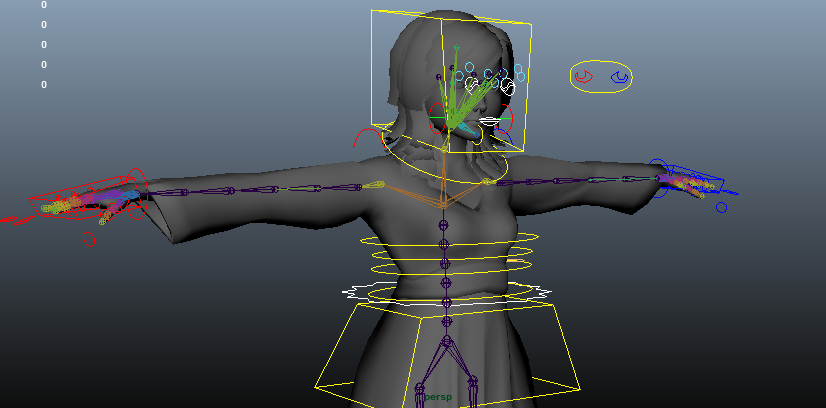The width and height of the screenshot is (826, 408).
Task: Select the orange chest joint below the neck
Action: pyautogui.click(x=443, y=203)
